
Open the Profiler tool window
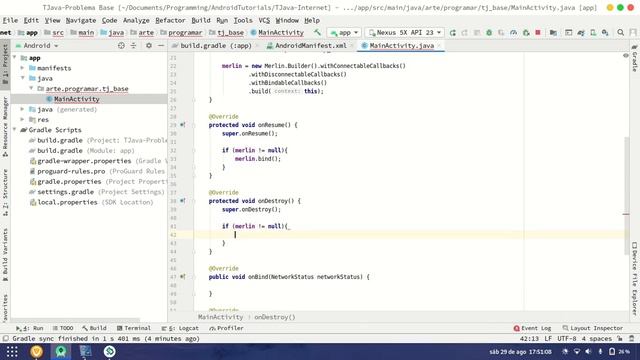pos(227,328)
